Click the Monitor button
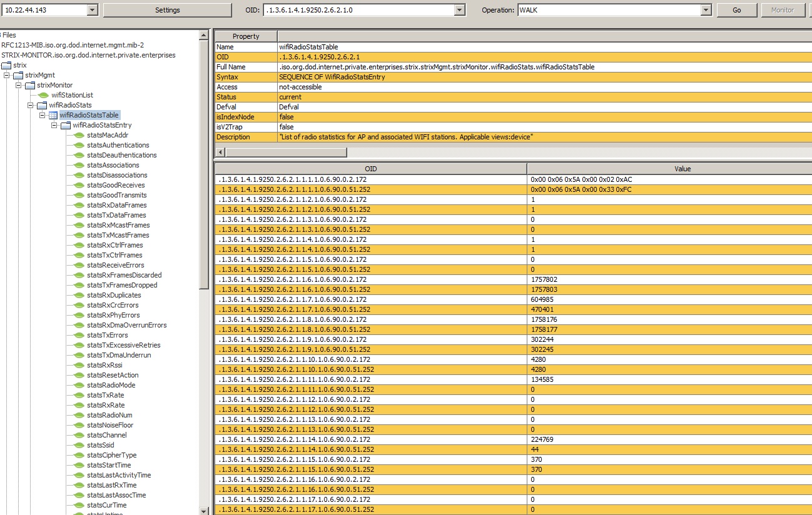The height and width of the screenshot is (515, 812). [x=783, y=10]
